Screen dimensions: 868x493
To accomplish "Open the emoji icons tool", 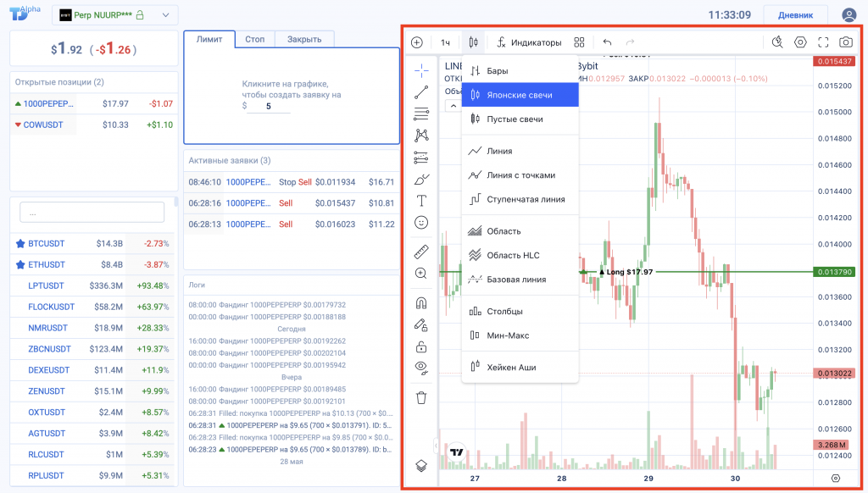I will click(421, 223).
